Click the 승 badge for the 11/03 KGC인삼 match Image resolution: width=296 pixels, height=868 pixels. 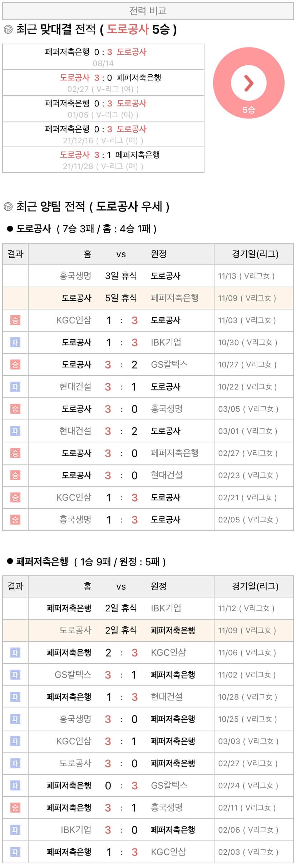15,320
